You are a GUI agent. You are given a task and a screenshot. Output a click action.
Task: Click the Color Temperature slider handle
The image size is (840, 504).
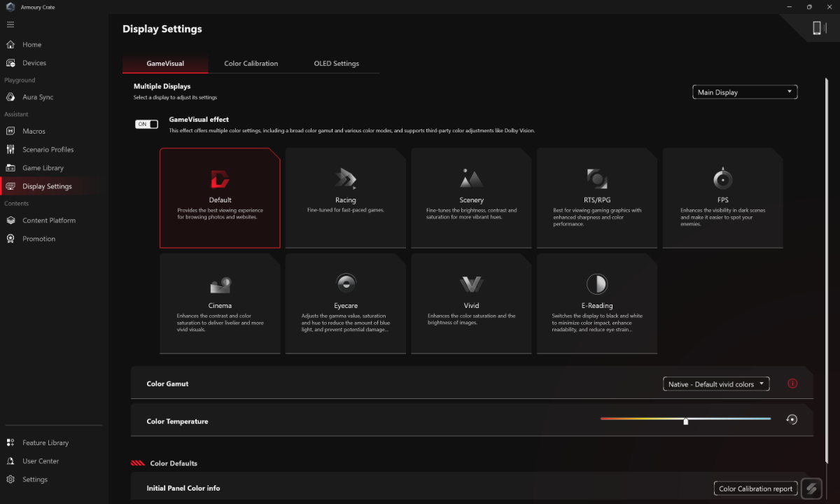(686, 421)
